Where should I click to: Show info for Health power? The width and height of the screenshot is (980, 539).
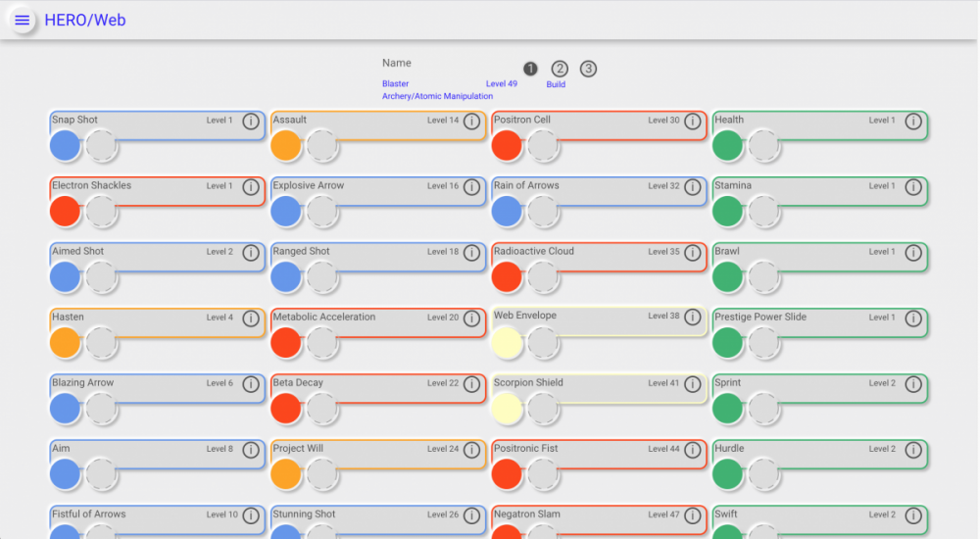(913, 122)
